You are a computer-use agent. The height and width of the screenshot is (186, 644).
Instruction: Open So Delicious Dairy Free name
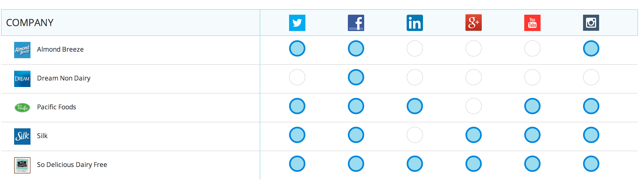pyautogui.click(x=72, y=165)
